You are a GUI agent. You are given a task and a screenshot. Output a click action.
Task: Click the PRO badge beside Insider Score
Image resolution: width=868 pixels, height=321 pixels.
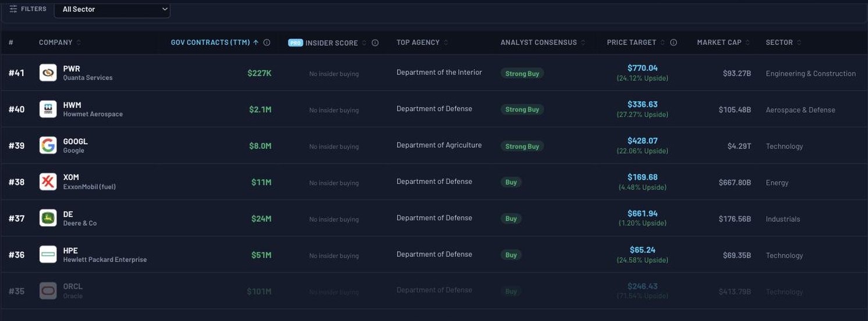point(296,43)
